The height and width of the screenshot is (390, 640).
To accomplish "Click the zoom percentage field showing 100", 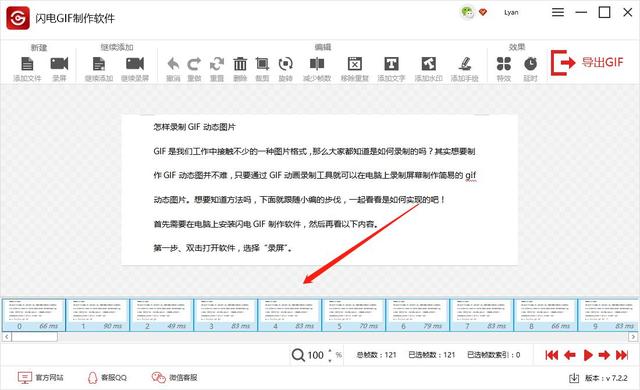I will pos(316,355).
